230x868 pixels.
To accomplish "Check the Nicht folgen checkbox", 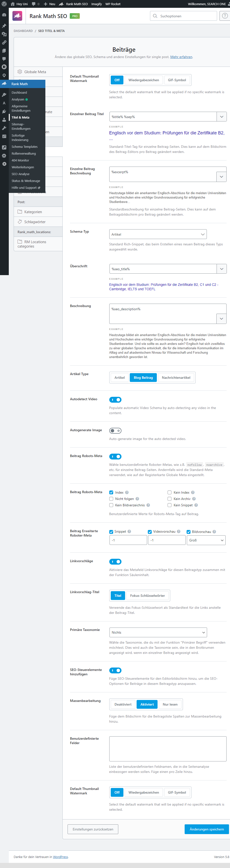I will pyautogui.click(x=111, y=499).
